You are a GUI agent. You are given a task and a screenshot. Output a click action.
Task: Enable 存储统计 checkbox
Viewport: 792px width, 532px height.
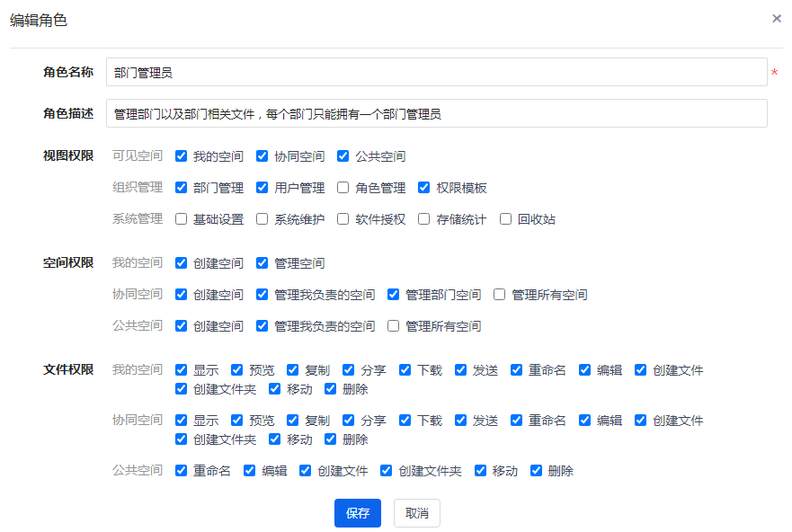click(x=423, y=218)
